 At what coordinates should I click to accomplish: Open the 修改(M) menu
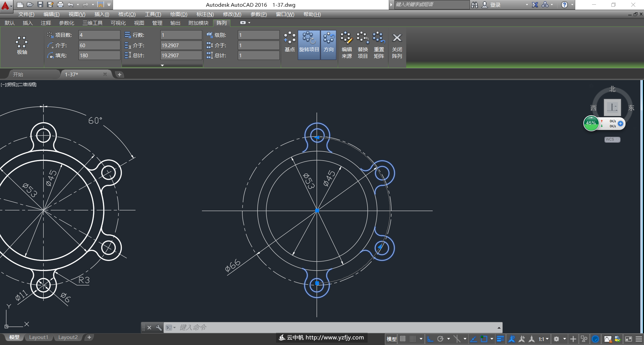tap(232, 14)
